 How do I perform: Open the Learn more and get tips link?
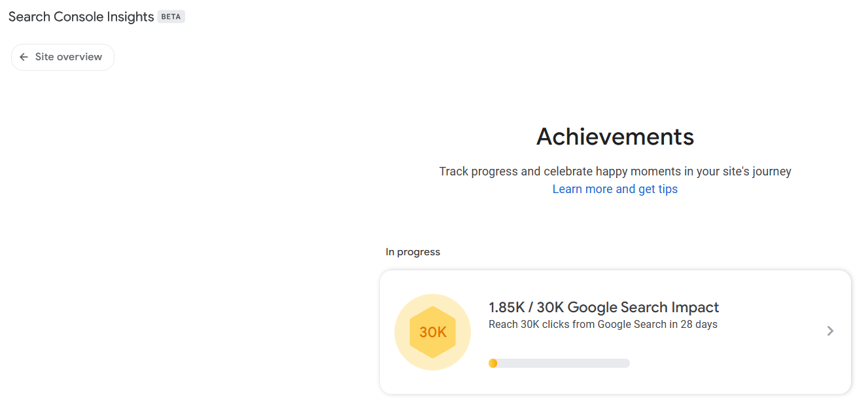tap(615, 189)
